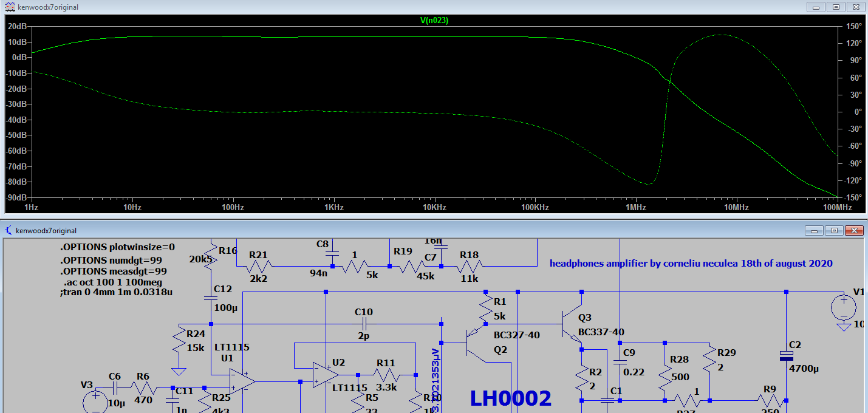
Task: Click the positive 150° phase axis label
Action: click(853, 26)
